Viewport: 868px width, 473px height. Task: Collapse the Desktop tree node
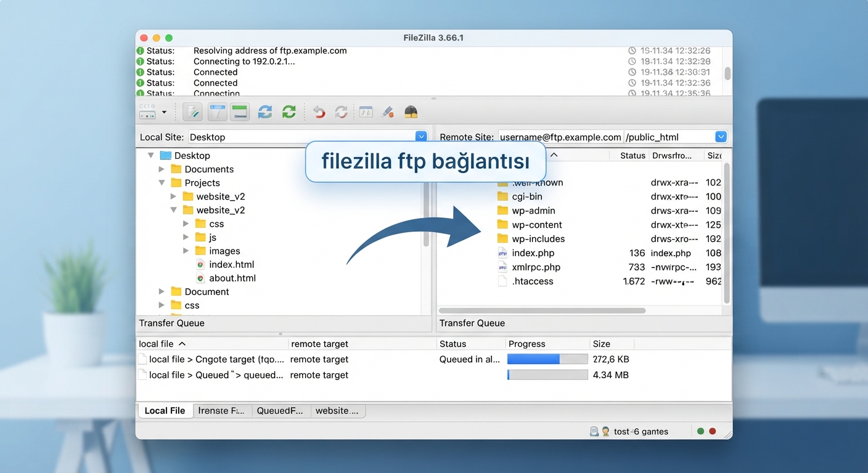tap(151, 156)
